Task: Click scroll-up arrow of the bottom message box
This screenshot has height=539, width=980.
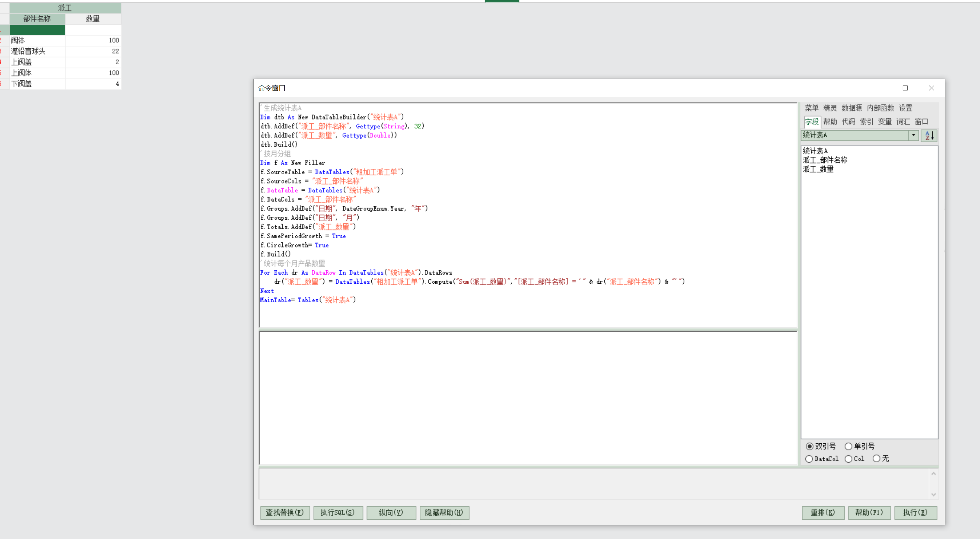Action: (x=933, y=473)
